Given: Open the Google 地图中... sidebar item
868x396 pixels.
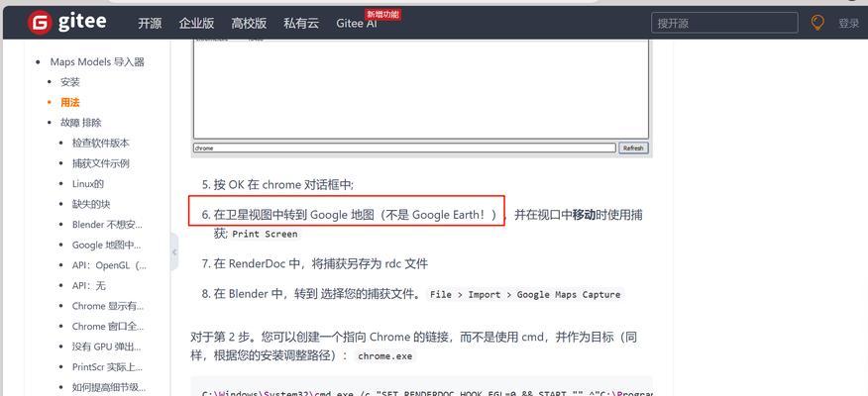Looking at the screenshot, I should tap(106, 245).
